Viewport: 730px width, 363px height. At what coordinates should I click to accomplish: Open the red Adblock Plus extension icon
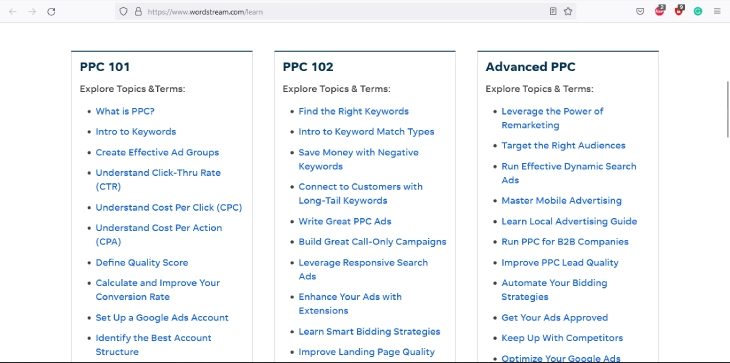(x=660, y=11)
